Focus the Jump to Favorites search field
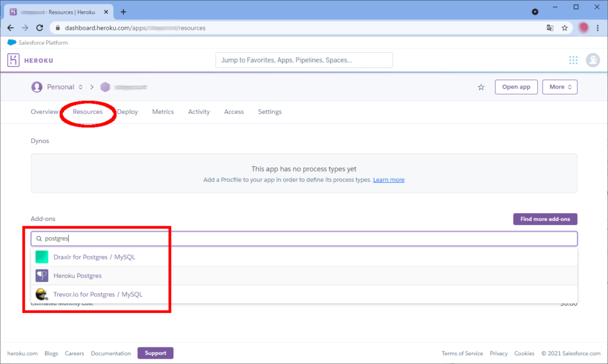The width and height of the screenshot is (608, 364). tap(303, 60)
